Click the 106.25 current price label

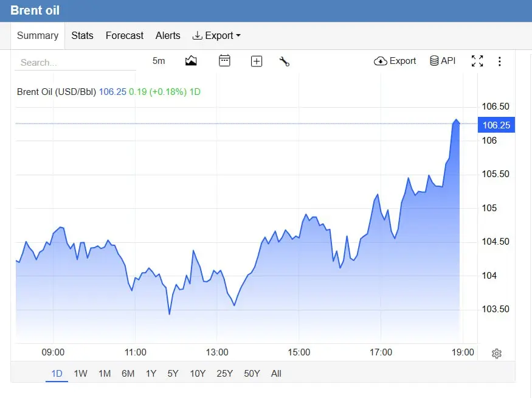click(x=496, y=125)
